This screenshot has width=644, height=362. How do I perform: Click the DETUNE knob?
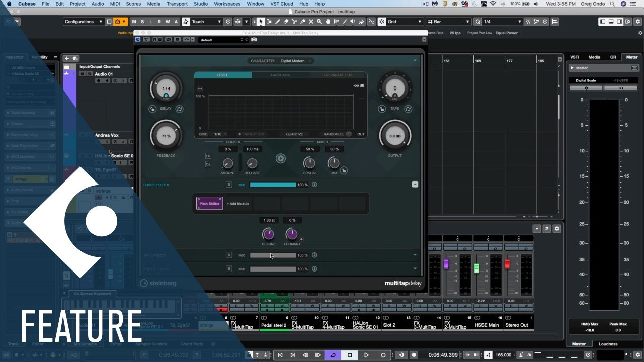268,234
